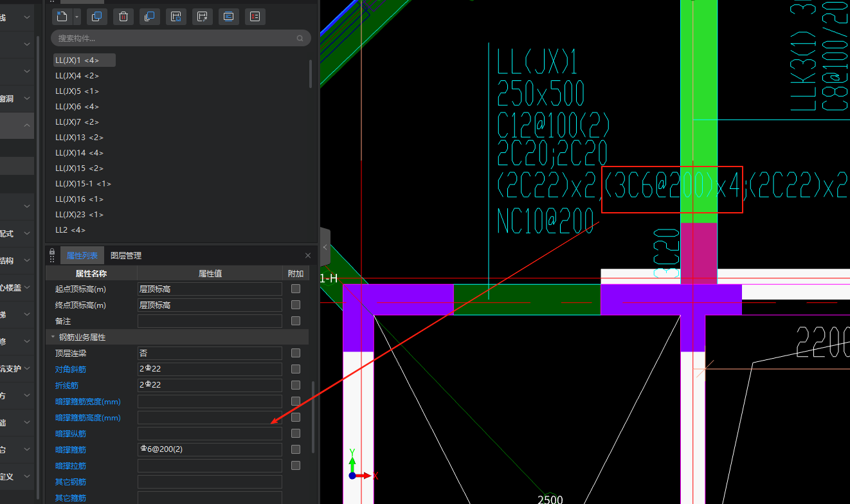Viewport: 850px width, 504px height.
Task: Select LL(JX)5 <1> in component list
Action: point(77,91)
